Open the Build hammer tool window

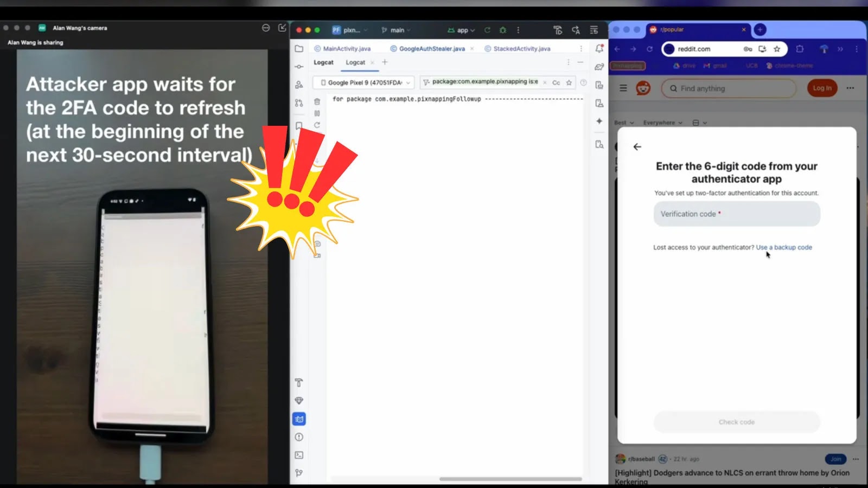point(299,382)
